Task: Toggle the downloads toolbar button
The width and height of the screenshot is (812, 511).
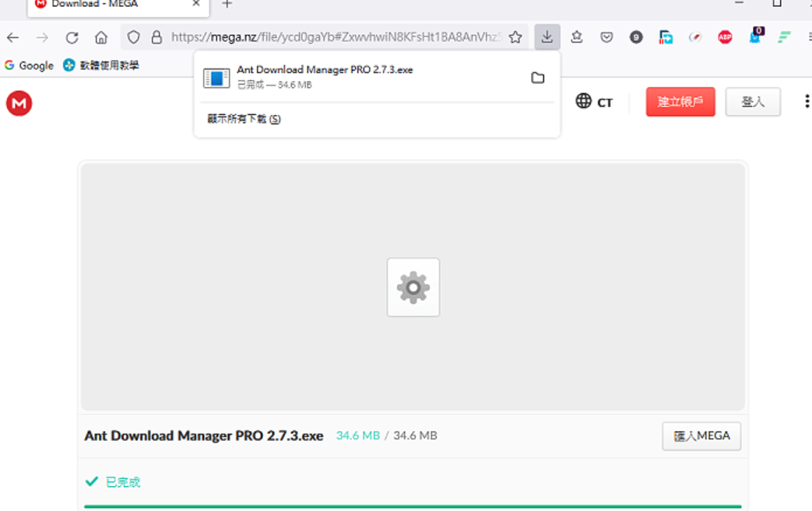Action: click(547, 37)
